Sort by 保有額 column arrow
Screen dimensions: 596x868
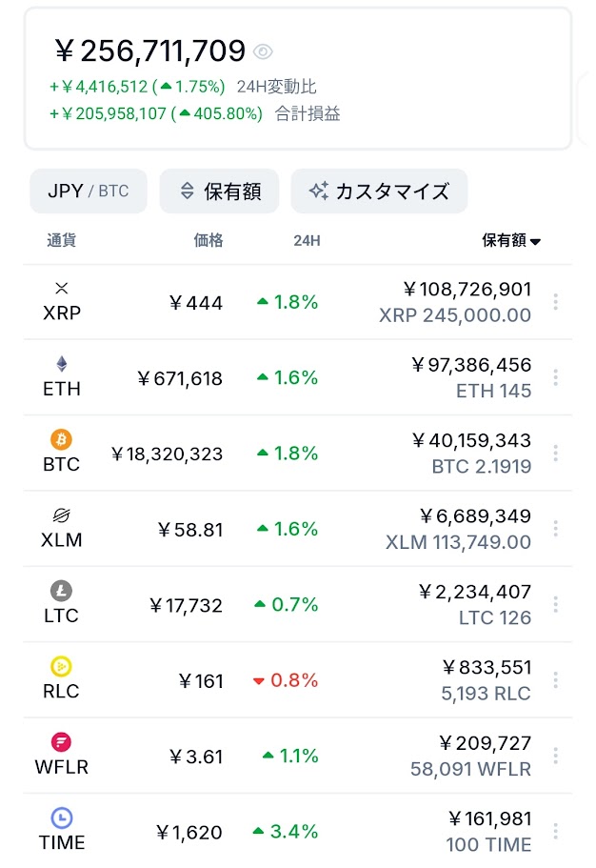535,241
